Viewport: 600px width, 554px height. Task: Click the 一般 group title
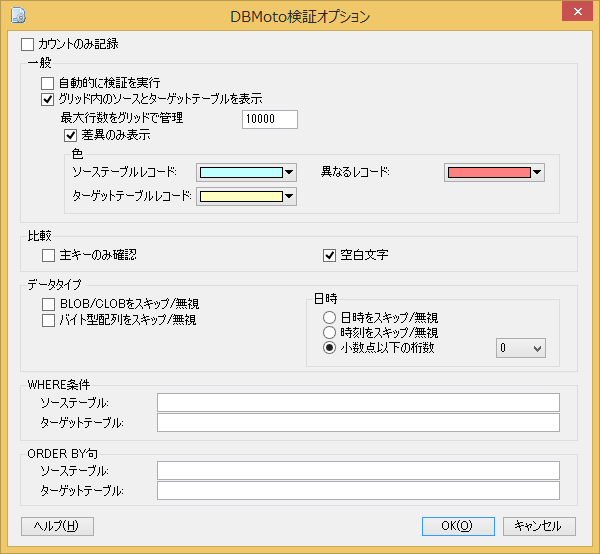pyautogui.click(x=39, y=63)
